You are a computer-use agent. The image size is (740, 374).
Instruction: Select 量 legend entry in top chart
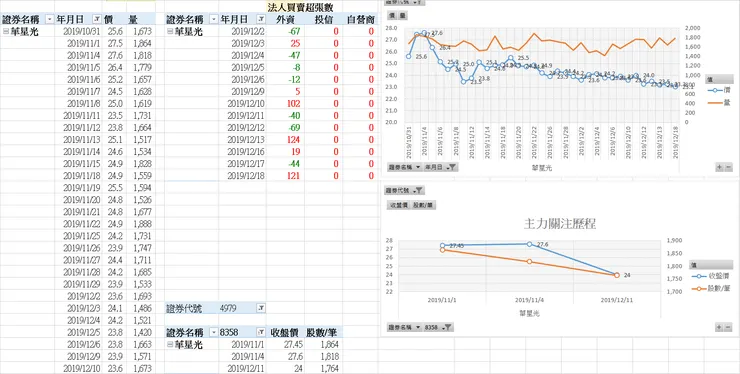pyautogui.click(x=719, y=102)
